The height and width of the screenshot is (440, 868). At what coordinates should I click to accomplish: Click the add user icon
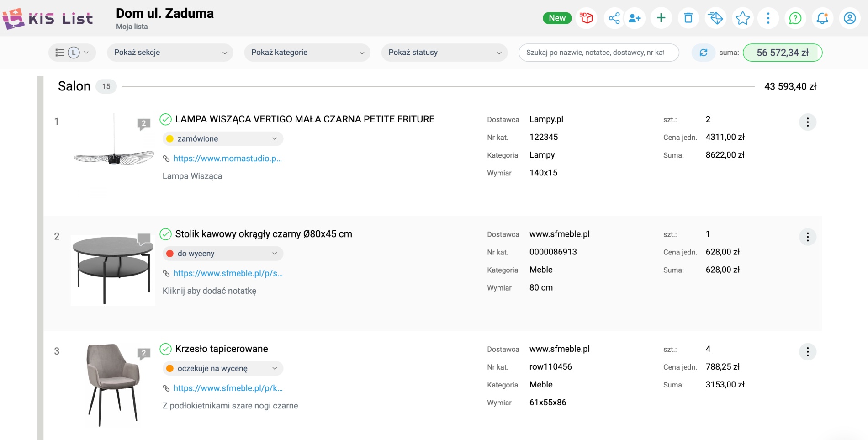(635, 18)
